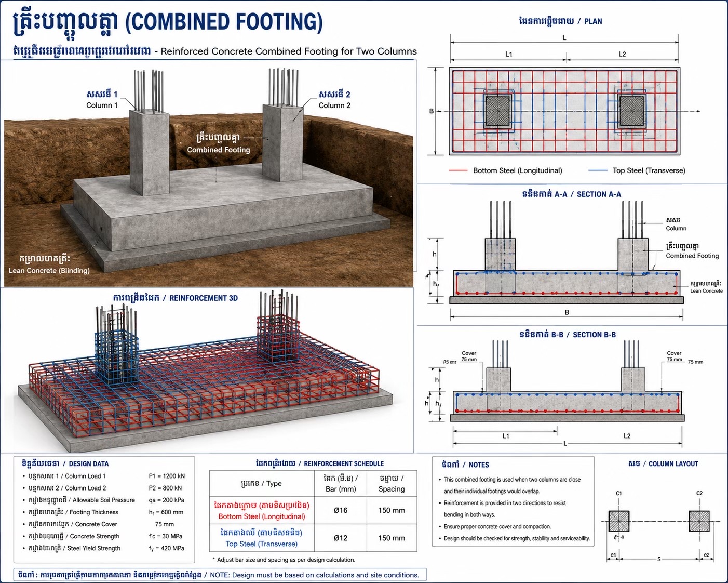This screenshot has height=583, width=728.
Task: Click the "Lean Concrete" label in Section A-A
Action: [x=706, y=291]
